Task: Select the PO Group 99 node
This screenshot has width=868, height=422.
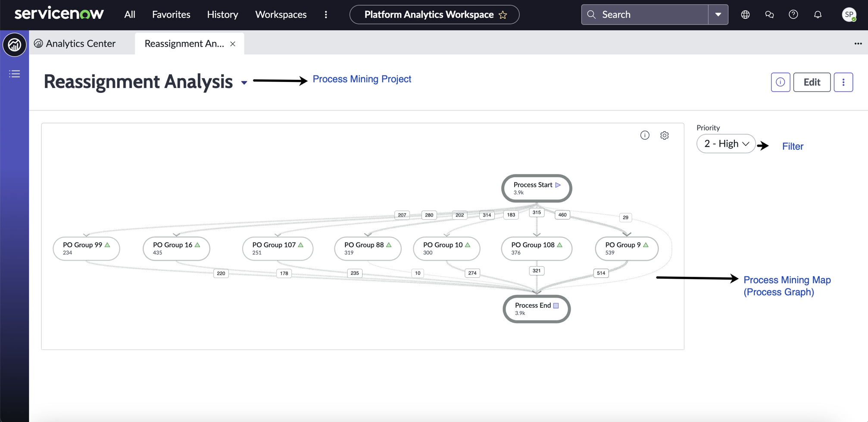Action: (x=86, y=249)
